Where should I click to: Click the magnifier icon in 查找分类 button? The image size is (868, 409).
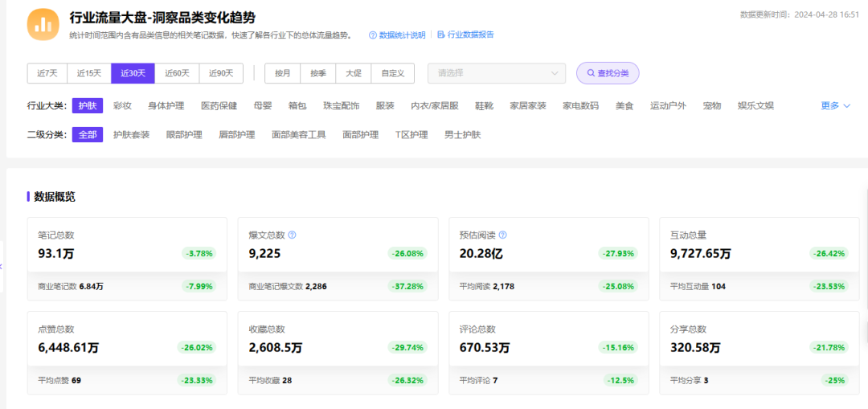tap(591, 73)
